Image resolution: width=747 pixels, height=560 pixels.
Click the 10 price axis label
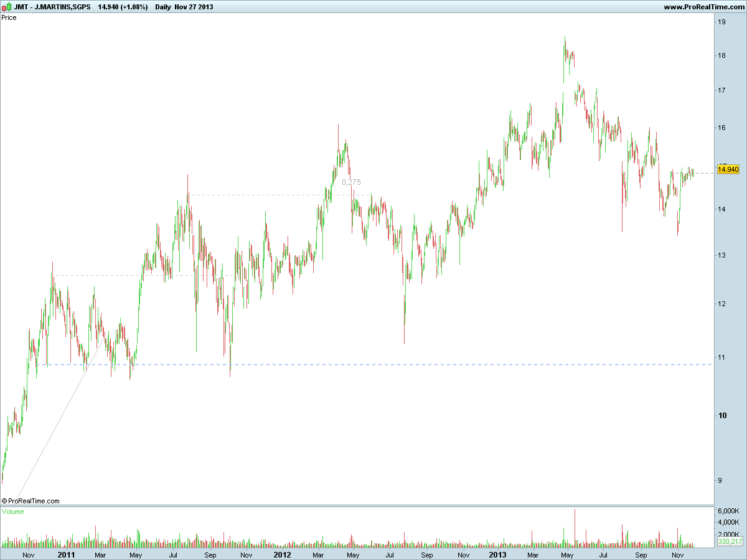pyautogui.click(x=721, y=416)
